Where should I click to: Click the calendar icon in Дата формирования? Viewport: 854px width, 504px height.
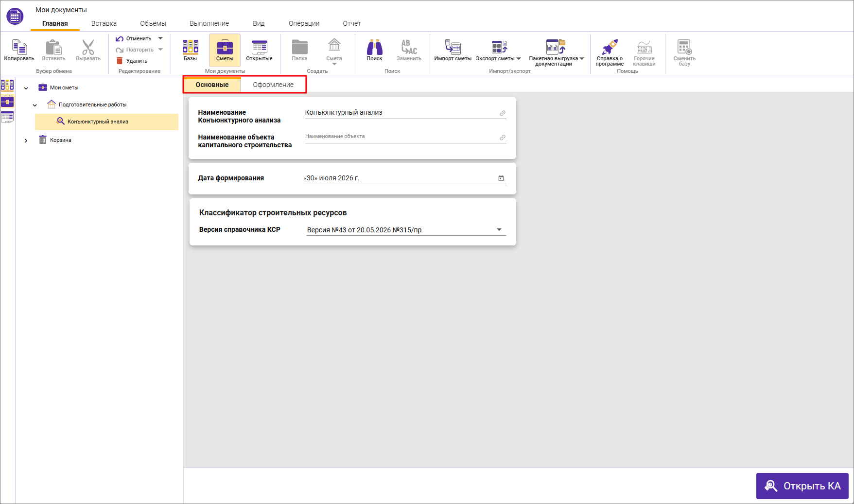501,178
